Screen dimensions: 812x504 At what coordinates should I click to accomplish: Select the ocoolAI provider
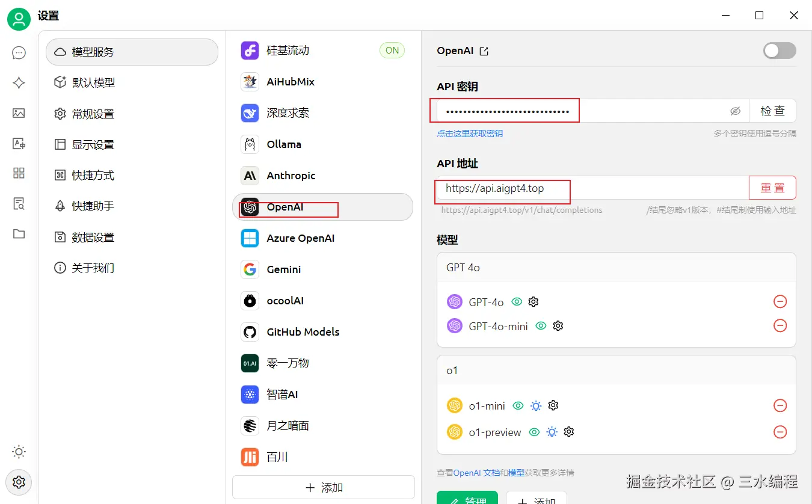point(322,301)
